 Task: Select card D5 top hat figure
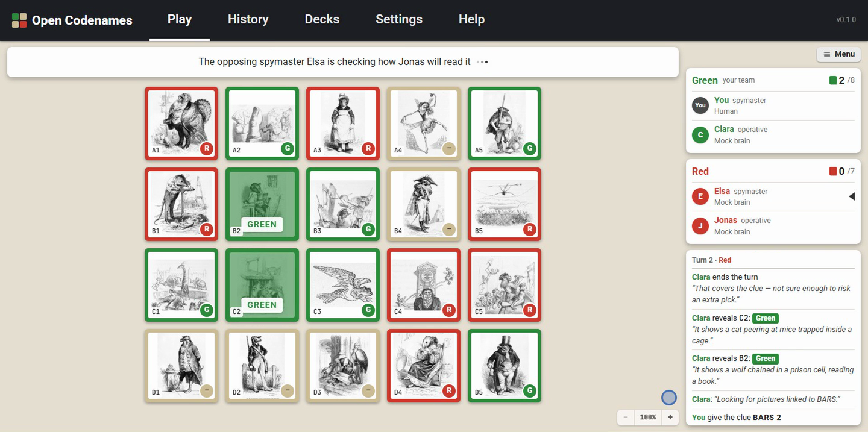click(x=505, y=366)
